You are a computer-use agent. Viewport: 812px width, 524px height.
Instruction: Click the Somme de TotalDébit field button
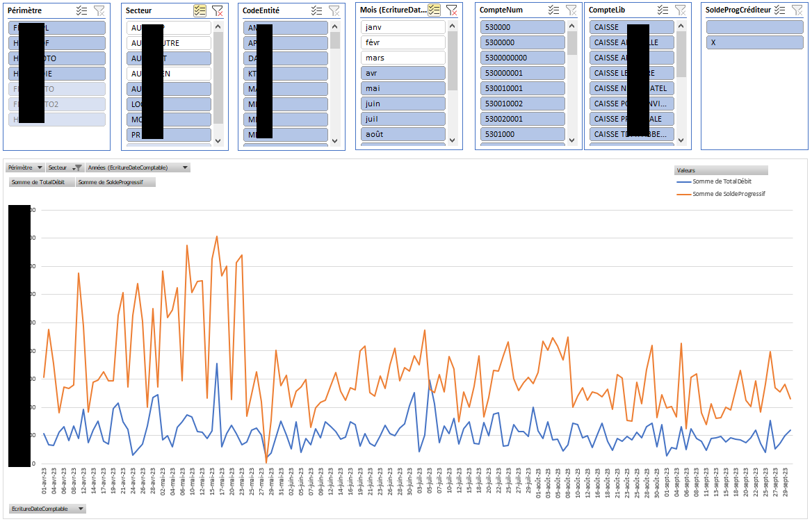coord(42,182)
